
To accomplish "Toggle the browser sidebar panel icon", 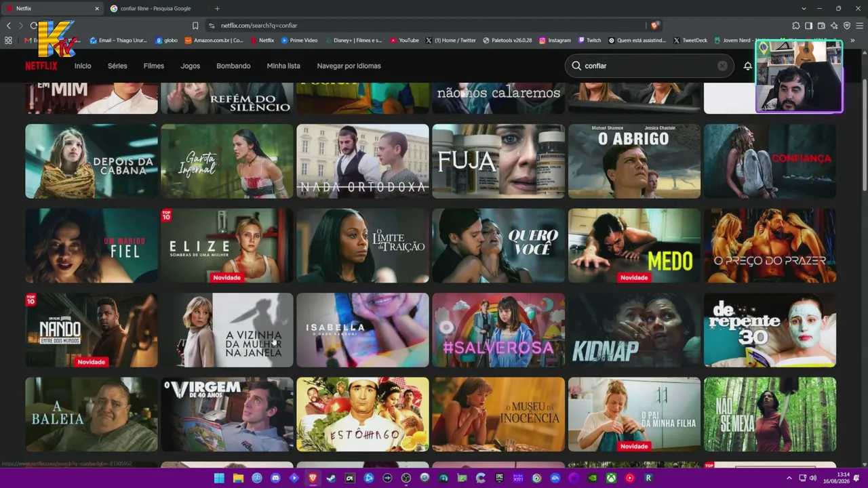I will click(x=808, y=26).
